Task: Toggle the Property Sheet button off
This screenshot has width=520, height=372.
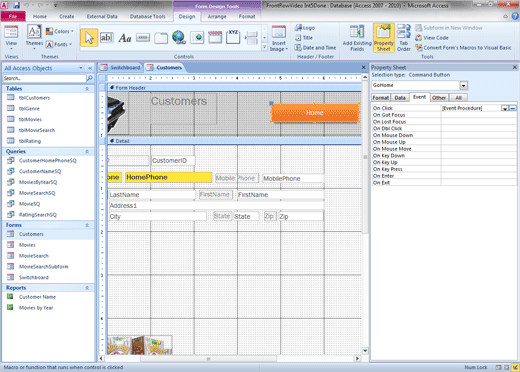Action: (384, 38)
